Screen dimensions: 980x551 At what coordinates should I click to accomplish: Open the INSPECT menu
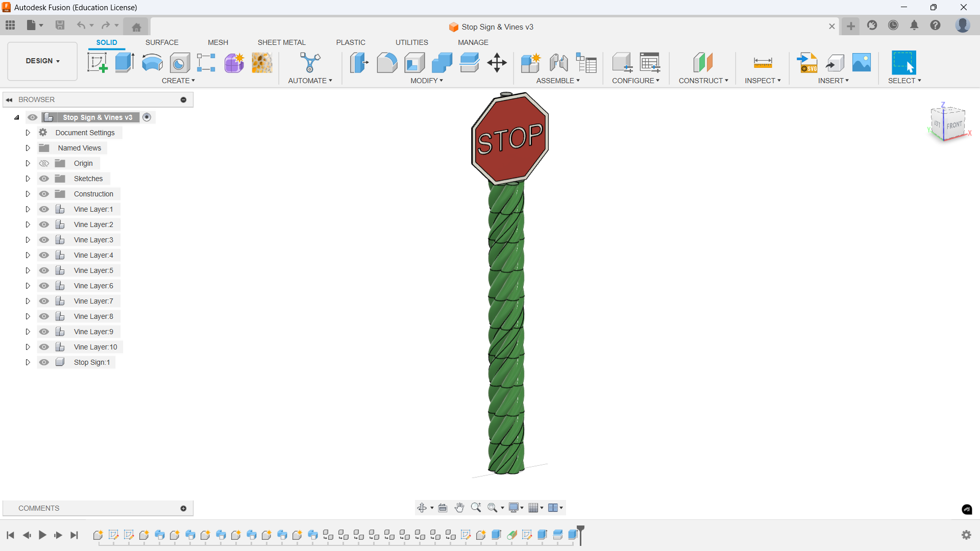[763, 81]
